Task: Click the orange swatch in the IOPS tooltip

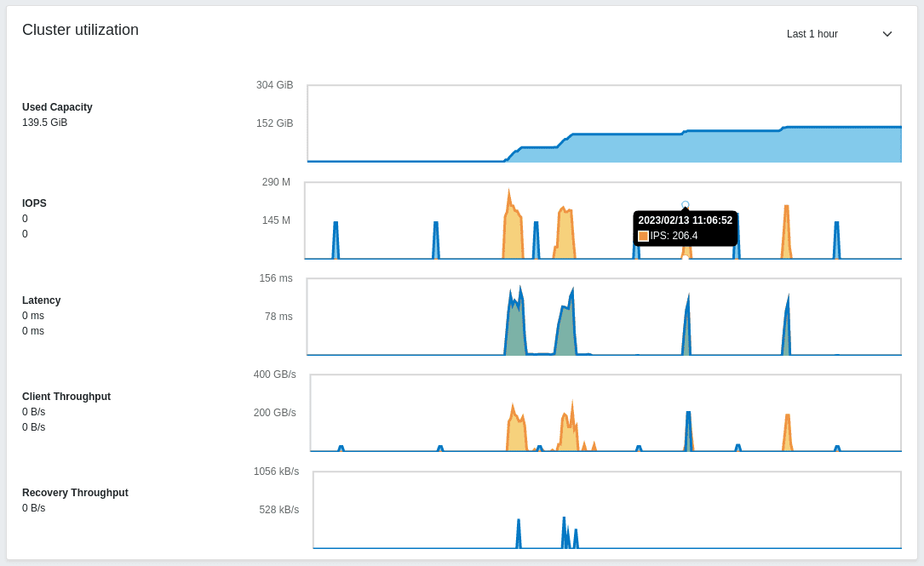Action: tap(643, 236)
